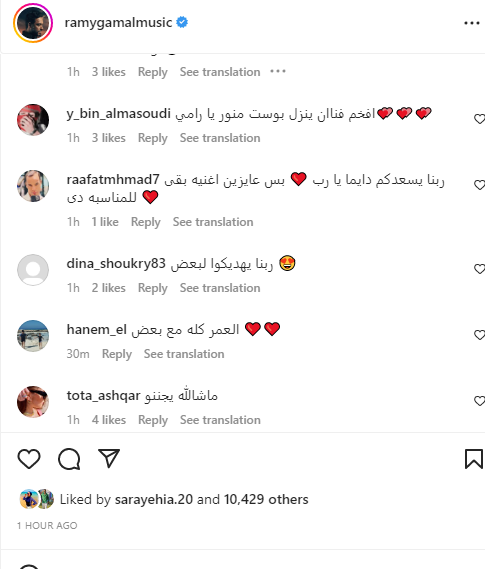Open ramygamalmusic profile username
Image resolution: width=485 pixels, height=569 pixels.
tap(118, 22)
